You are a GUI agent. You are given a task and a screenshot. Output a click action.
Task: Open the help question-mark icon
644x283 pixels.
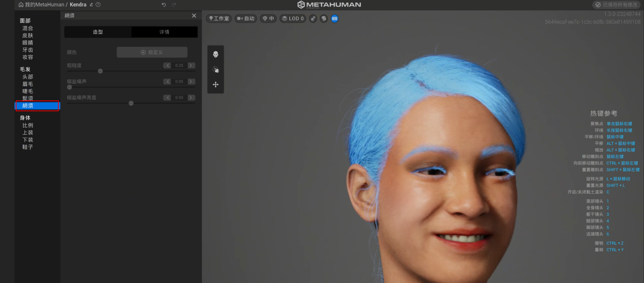point(98,5)
